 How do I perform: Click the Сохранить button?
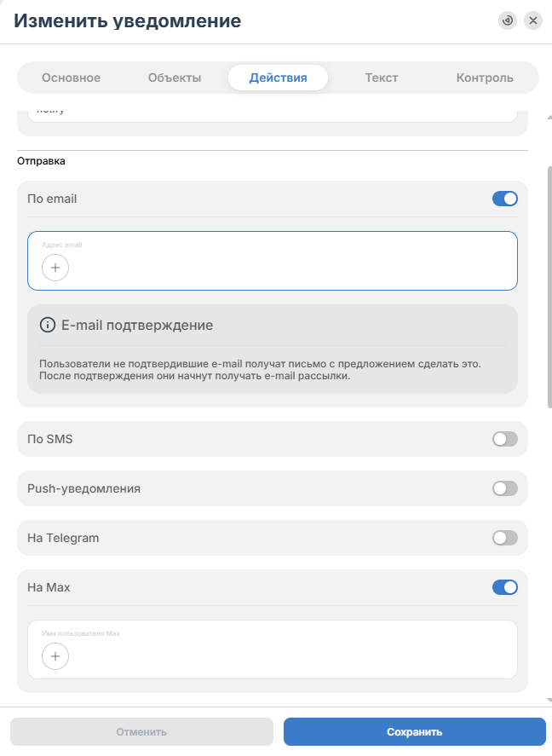click(414, 732)
